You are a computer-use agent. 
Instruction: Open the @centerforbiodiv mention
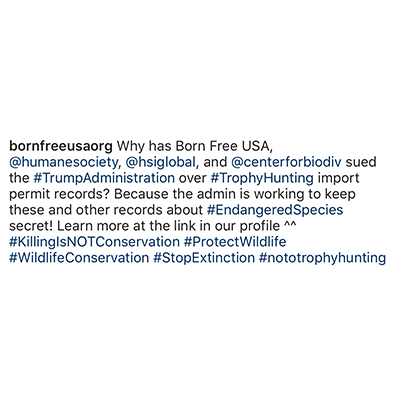coord(286,162)
